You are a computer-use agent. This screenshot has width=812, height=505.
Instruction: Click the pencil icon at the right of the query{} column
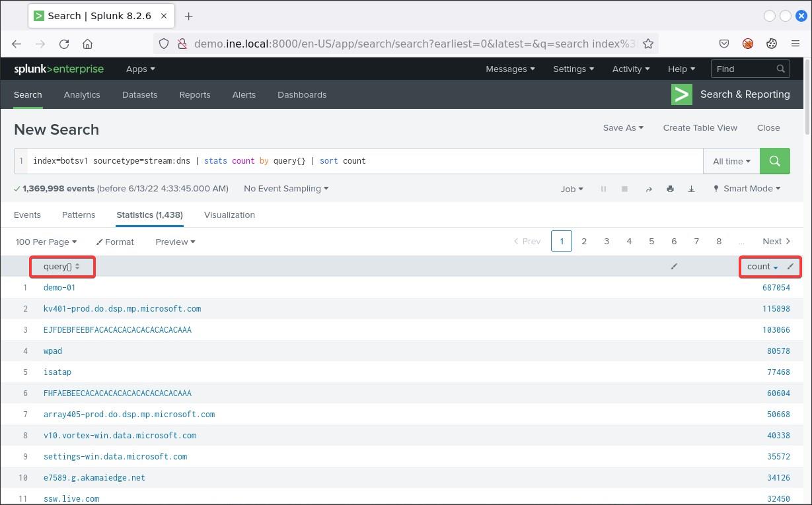point(674,267)
